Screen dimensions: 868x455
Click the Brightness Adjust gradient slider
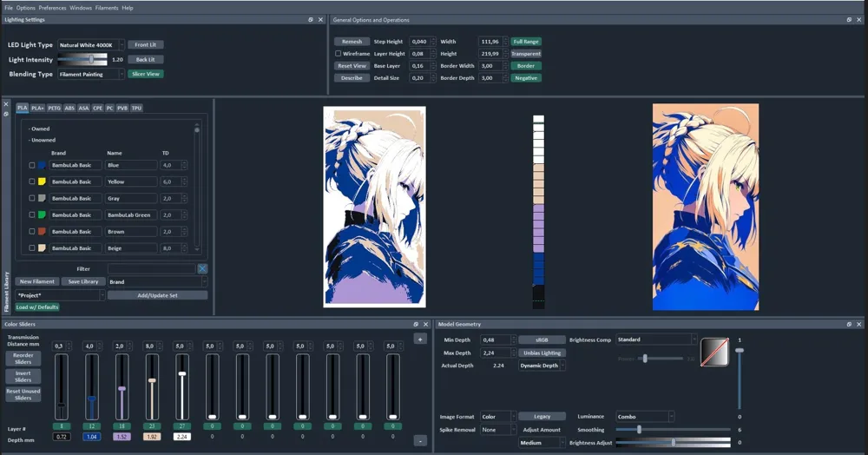tap(674, 442)
